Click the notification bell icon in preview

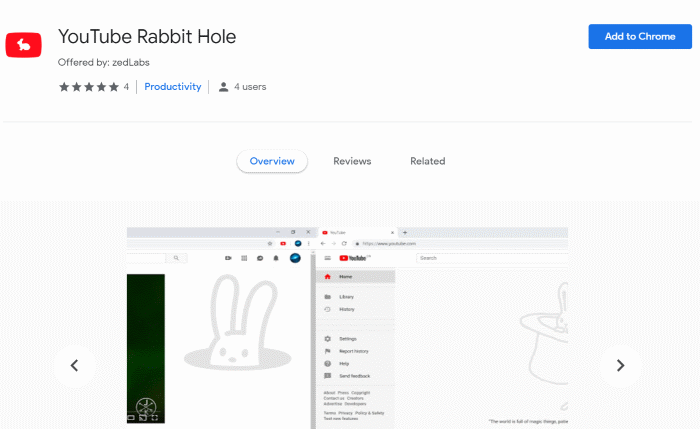[x=276, y=258]
